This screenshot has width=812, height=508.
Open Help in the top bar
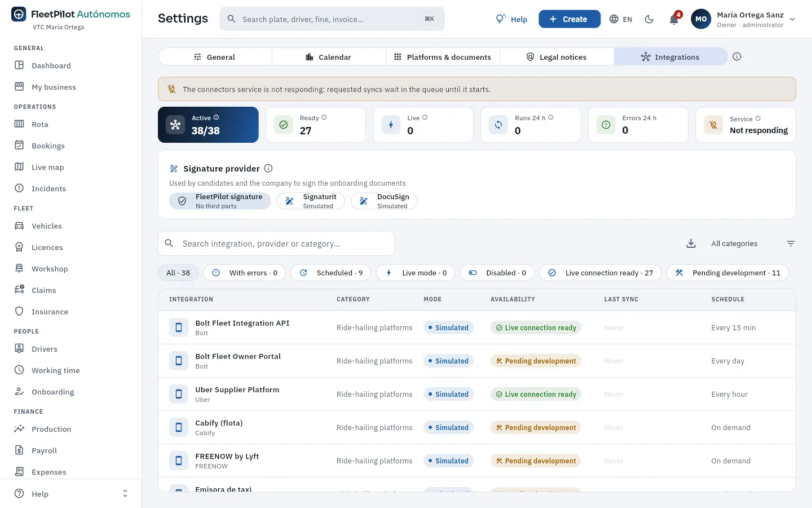pyautogui.click(x=511, y=19)
